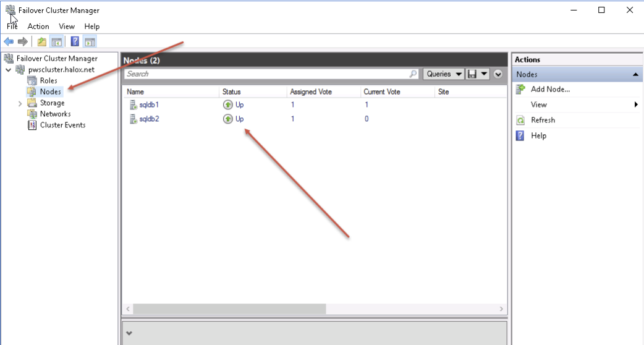
Task: Sort by the Current Vote column header
Action: [x=397, y=92]
